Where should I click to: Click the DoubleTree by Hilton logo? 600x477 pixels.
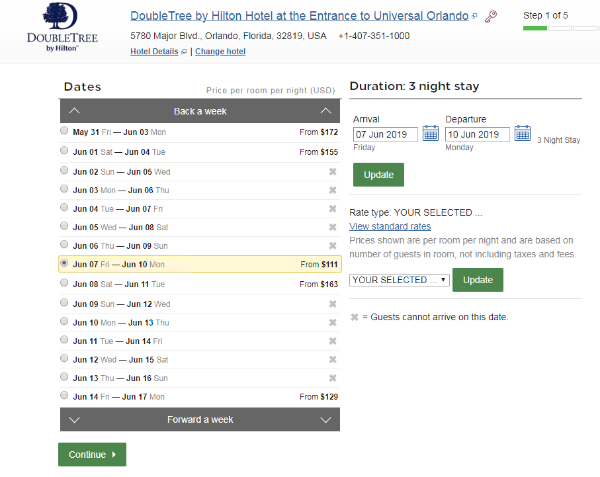(x=62, y=27)
